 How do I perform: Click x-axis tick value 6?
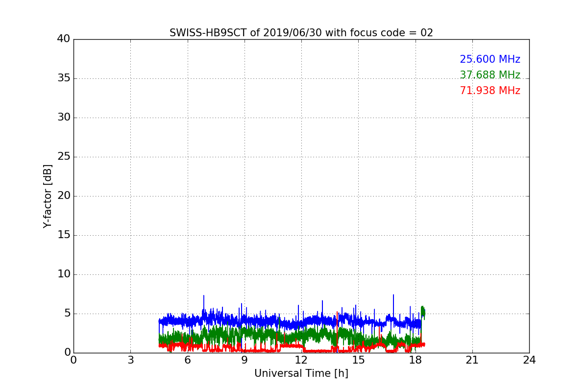pyautogui.click(x=187, y=360)
